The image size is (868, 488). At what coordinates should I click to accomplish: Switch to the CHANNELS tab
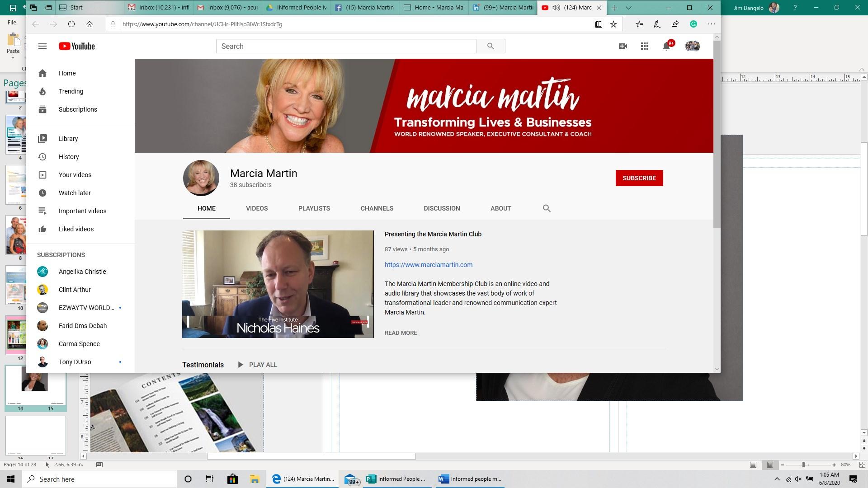(377, 208)
